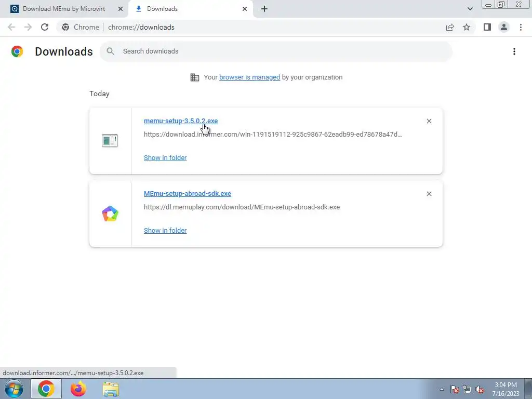Click the download.informer.com source URL
The height and width of the screenshot is (399, 532).
point(273,135)
